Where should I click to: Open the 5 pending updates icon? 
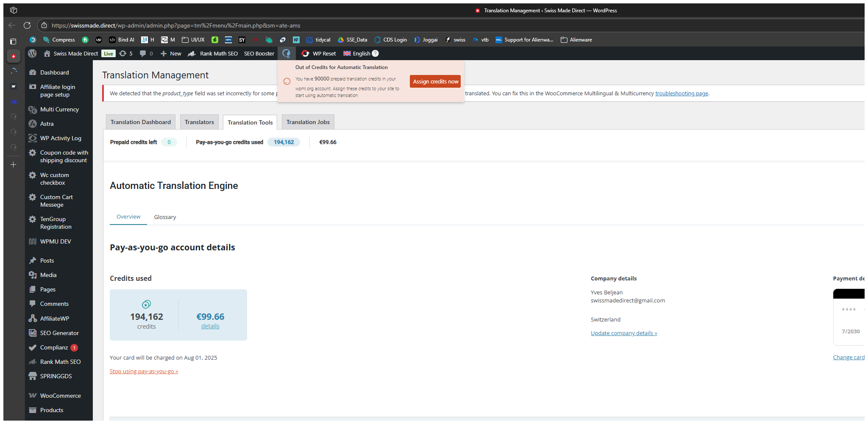126,53
